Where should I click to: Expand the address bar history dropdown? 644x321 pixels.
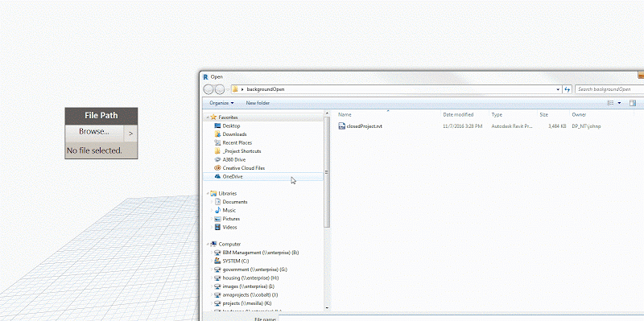(x=558, y=89)
